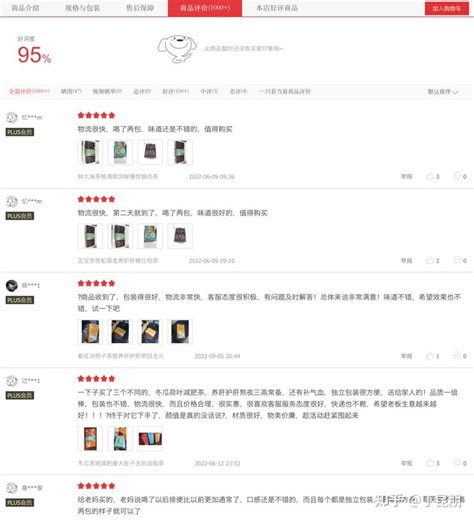Open the 默认排序 sort dropdown

click(443, 92)
